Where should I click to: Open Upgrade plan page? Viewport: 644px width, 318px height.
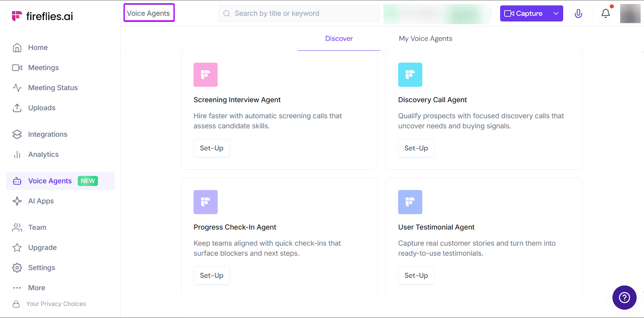click(42, 248)
